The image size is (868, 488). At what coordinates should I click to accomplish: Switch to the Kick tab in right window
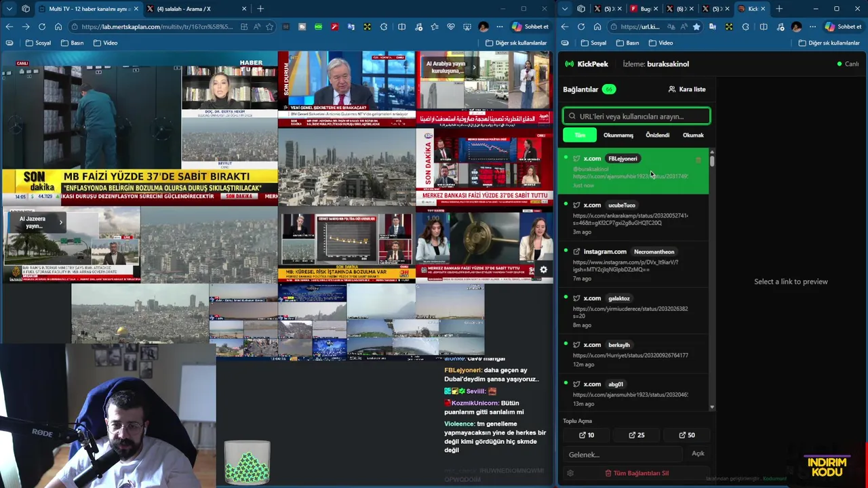(x=751, y=9)
